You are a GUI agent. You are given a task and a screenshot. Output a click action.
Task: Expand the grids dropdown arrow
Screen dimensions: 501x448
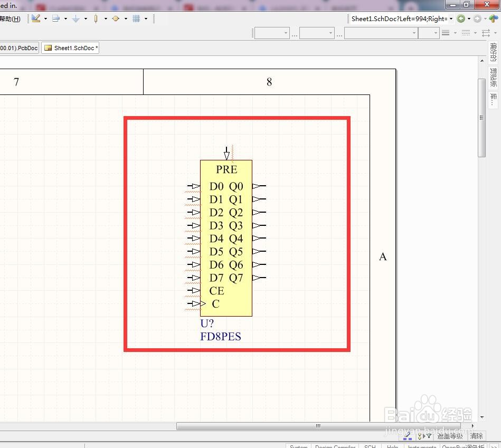pos(146,19)
